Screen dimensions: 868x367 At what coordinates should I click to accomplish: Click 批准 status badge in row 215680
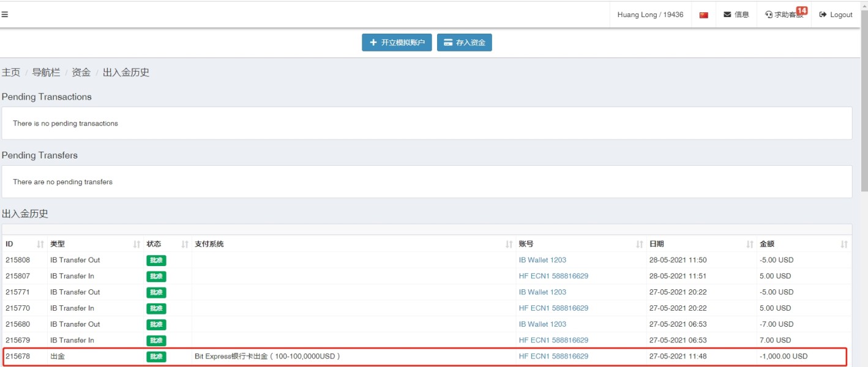tap(156, 324)
